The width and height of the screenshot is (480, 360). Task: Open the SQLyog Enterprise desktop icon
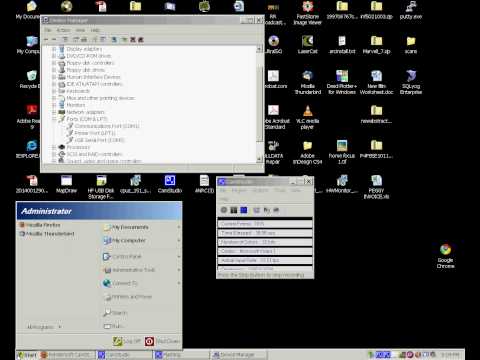coord(411,82)
